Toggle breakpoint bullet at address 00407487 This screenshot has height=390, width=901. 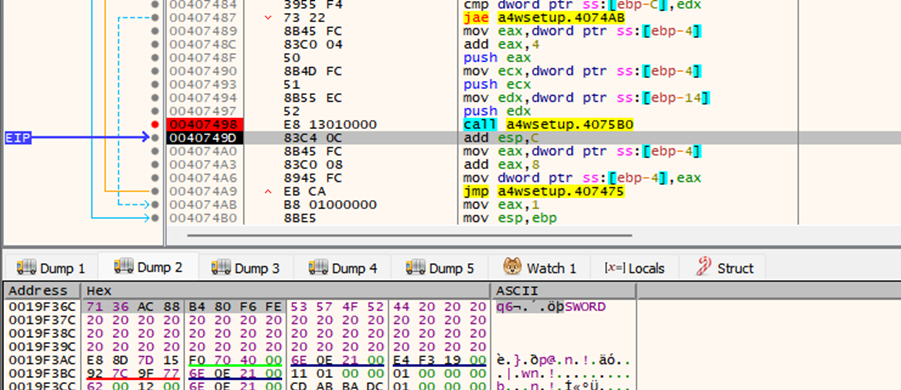pyautogui.click(x=155, y=18)
